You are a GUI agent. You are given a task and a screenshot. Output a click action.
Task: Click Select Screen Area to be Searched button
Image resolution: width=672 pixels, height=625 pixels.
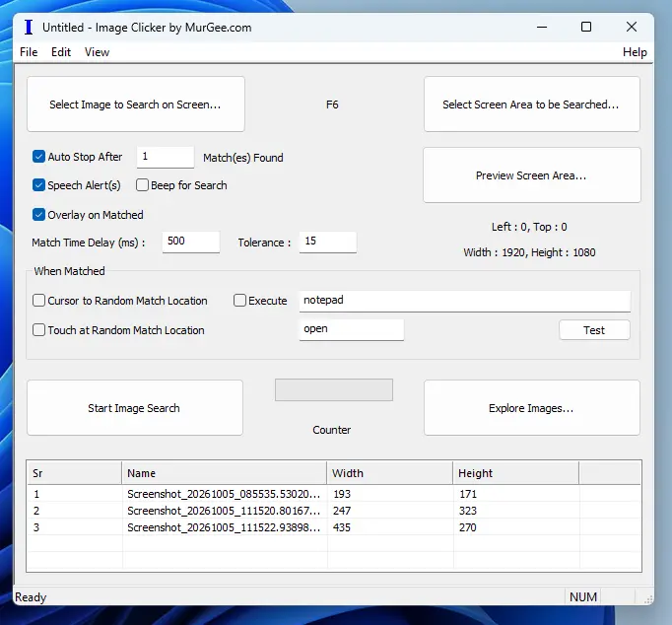[x=531, y=104]
